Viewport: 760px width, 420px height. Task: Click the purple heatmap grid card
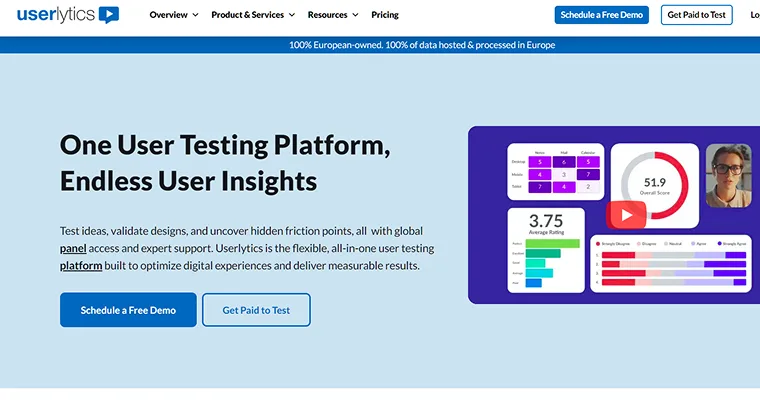pos(555,171)
